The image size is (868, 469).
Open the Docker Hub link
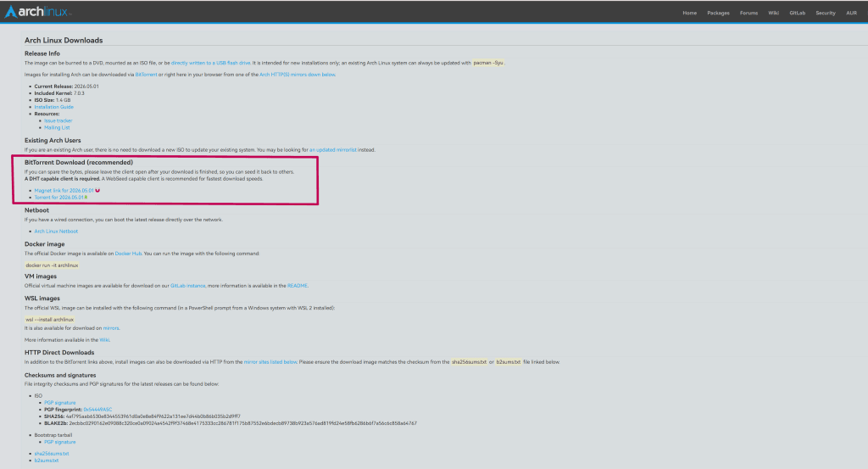tap(128, 254)
